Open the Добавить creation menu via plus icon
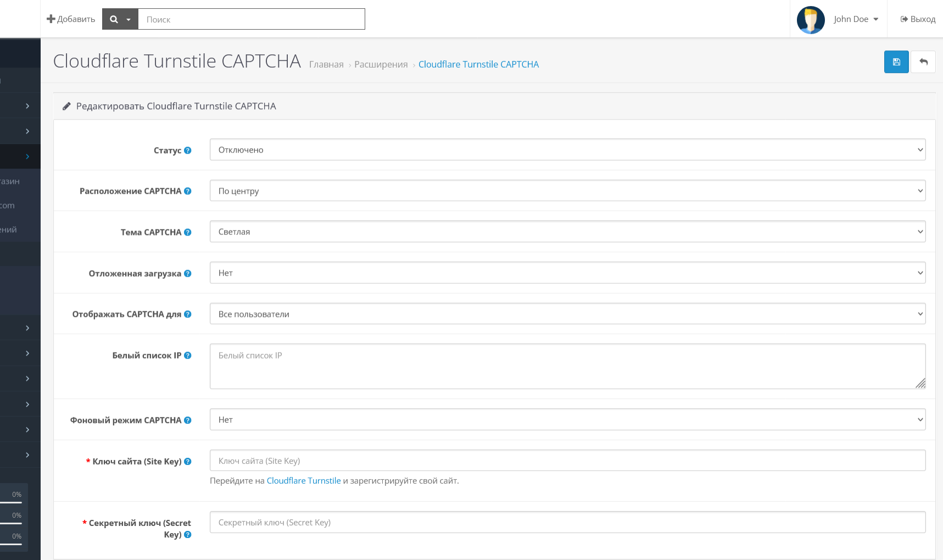 point(51,19)
